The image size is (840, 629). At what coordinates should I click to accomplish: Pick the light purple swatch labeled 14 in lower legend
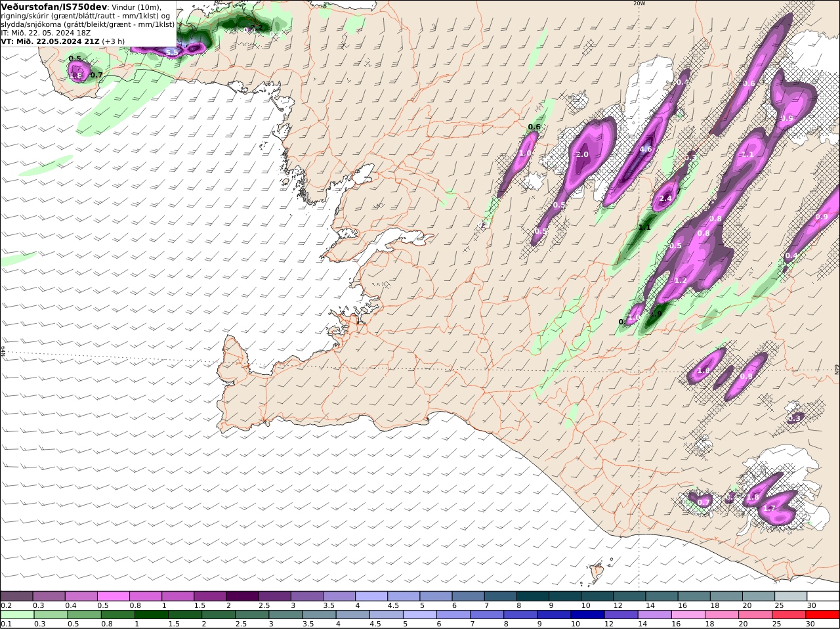[x=655, y=615]
